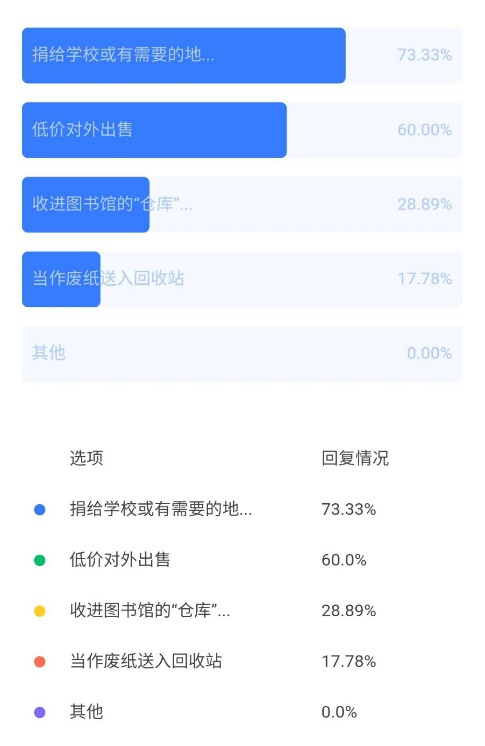This screenshot has width=485, height=746.
Task: Click the 73.33% value on top bar
Action: pos(425,55)
